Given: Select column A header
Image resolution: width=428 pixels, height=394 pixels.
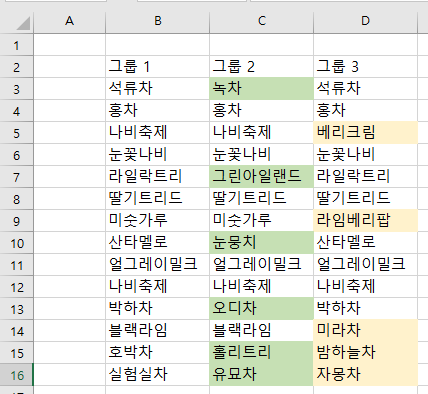Looking at the screenshot, I should click(69, 21).
